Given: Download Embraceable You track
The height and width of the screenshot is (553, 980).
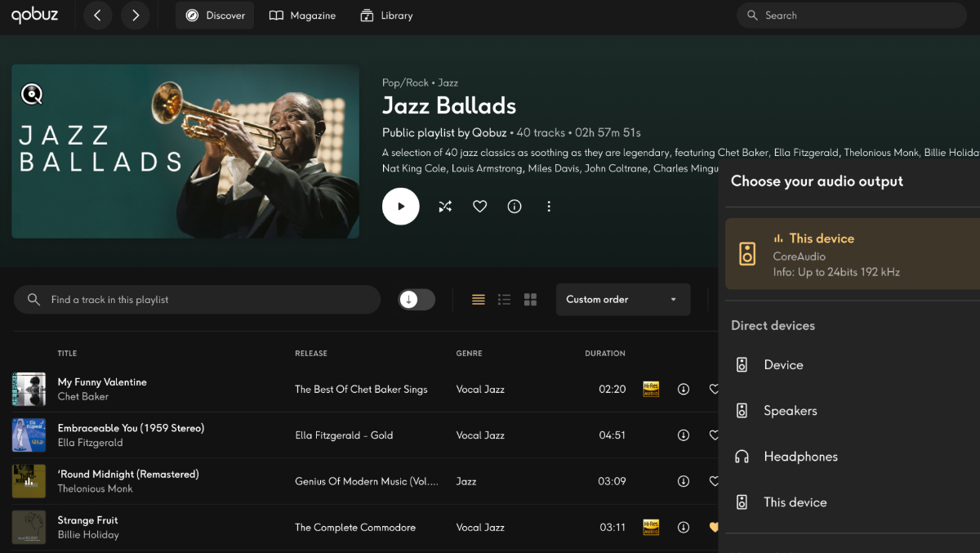Looking at the screenshot, I should tap(684, 435).
